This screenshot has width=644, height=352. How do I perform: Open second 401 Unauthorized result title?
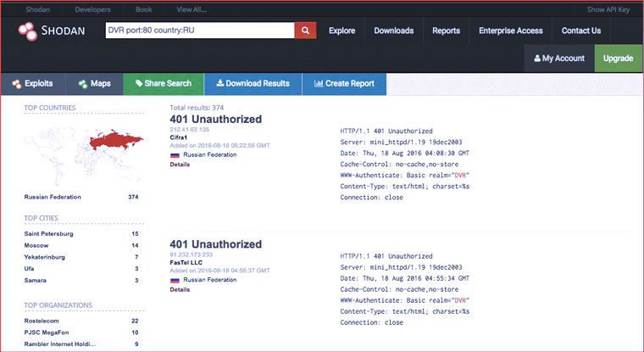tap(215, 244)
